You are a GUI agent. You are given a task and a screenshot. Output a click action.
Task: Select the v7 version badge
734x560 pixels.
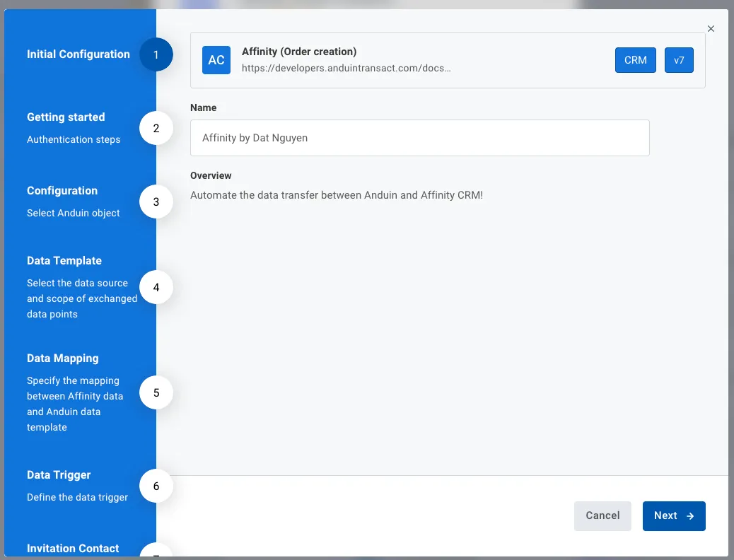coord(679,60)
